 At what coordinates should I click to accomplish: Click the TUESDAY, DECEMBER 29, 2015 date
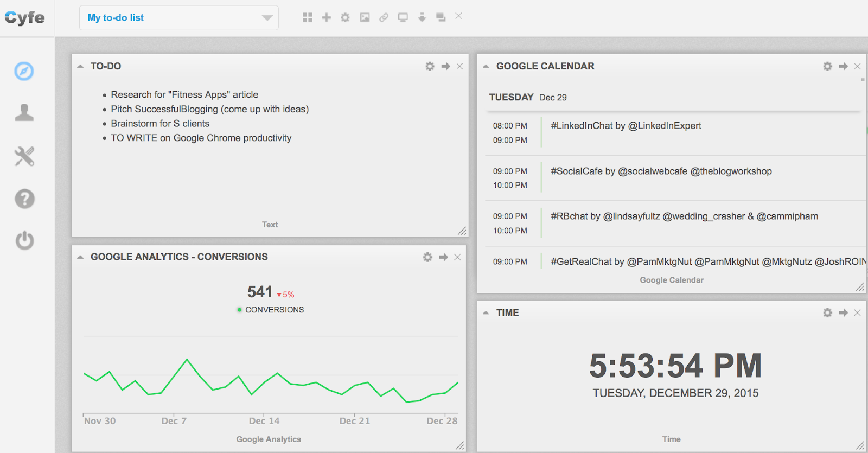tap(675, 393)
